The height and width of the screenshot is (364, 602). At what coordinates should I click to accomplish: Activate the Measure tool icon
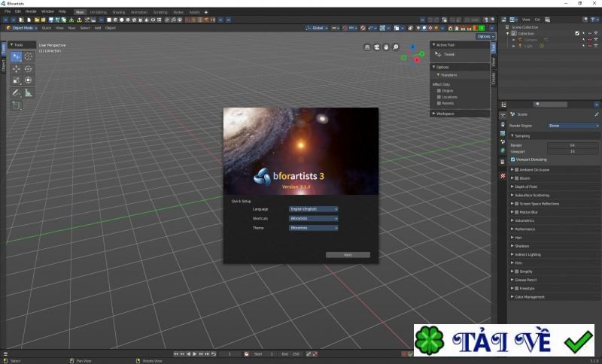point(29,93)
